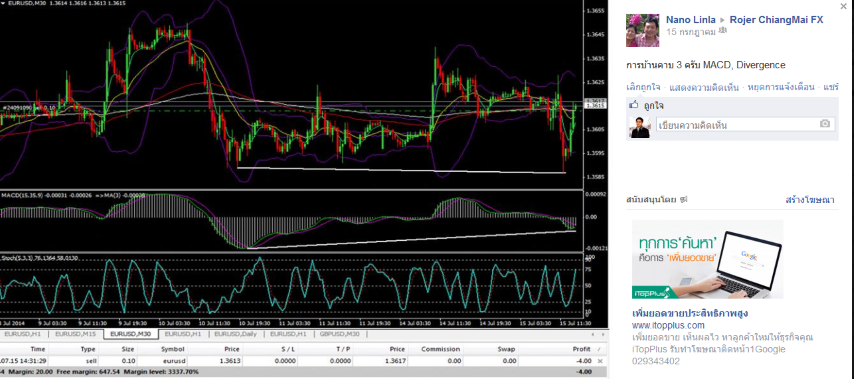
Task: Focus the write-a-comment input field
Action: 737,125
